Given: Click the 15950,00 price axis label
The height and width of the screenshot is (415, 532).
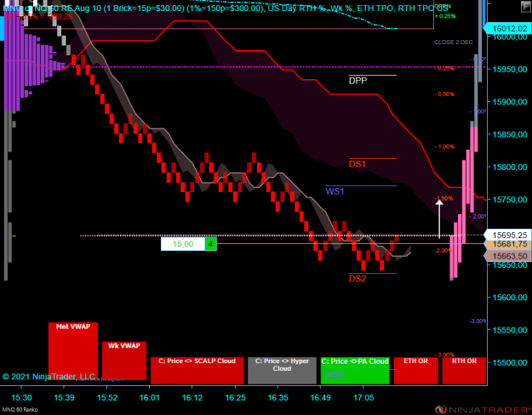Looking at the screenshot, I should click(510, 69).
